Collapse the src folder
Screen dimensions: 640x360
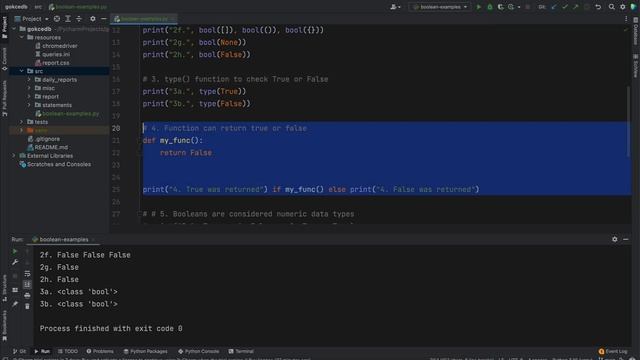coord(22,71)
